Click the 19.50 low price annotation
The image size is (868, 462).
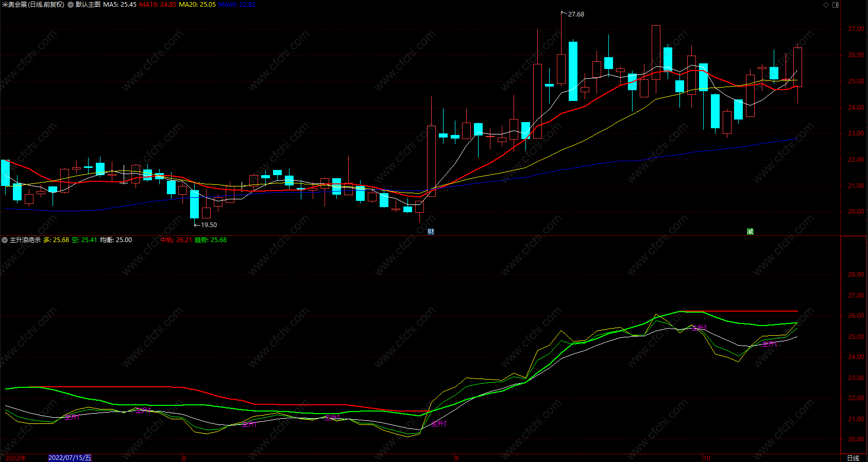click(209, 225)
